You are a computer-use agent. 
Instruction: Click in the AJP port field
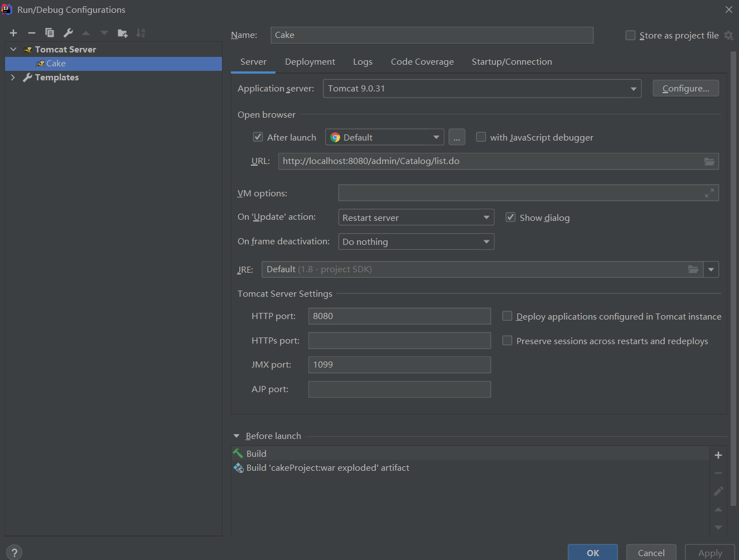[399, 389]
